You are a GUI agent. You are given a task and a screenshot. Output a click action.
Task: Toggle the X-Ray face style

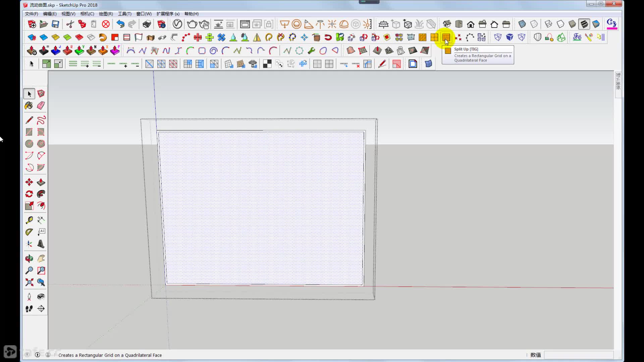click(x=522, y=24)
